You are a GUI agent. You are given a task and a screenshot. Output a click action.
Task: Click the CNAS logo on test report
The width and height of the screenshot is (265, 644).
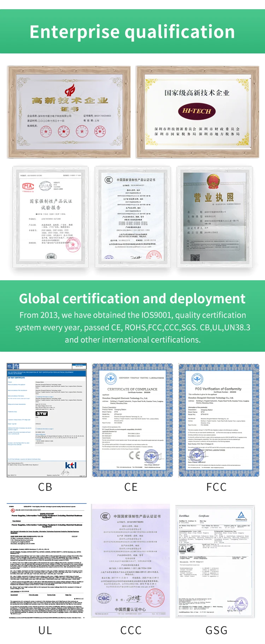(x=45, y=185)
